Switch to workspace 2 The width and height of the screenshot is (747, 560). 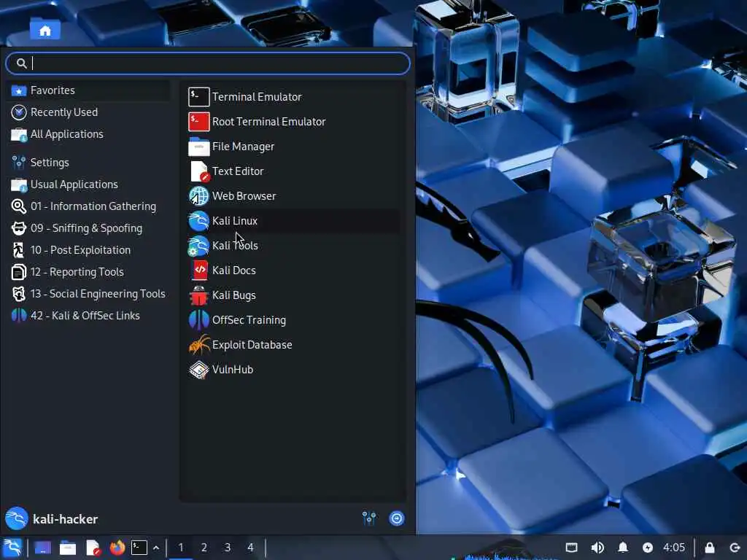204,548
